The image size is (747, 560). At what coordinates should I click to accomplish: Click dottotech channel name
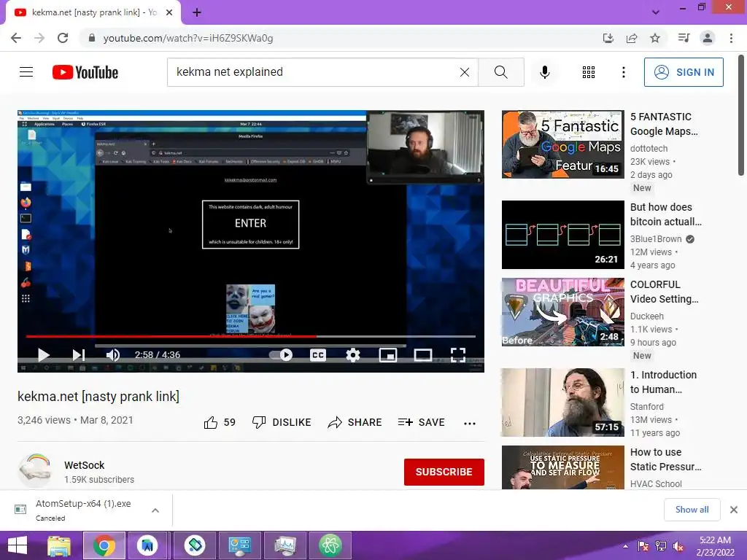(649, 149)
